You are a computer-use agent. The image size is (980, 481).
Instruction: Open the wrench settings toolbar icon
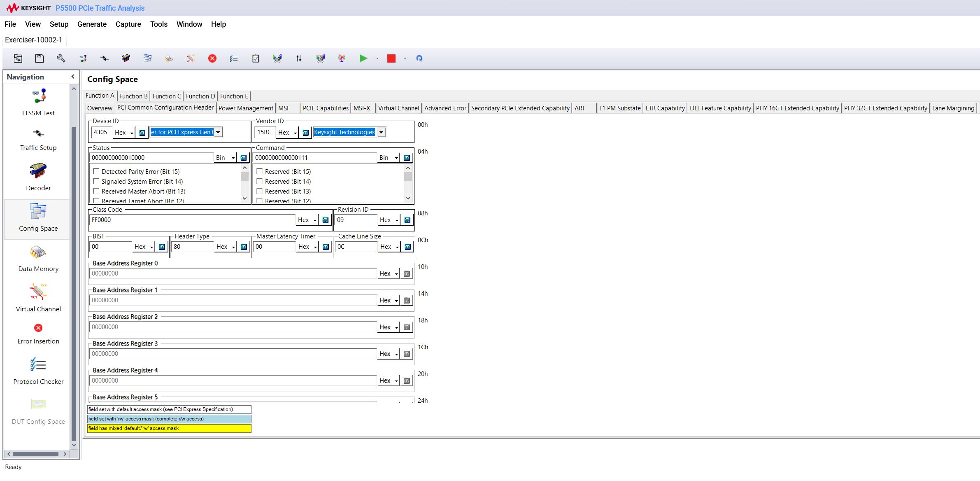click(61, 58)
